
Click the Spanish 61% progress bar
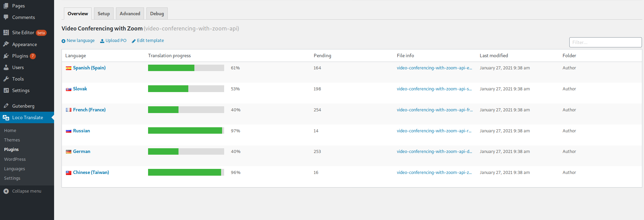186,68
